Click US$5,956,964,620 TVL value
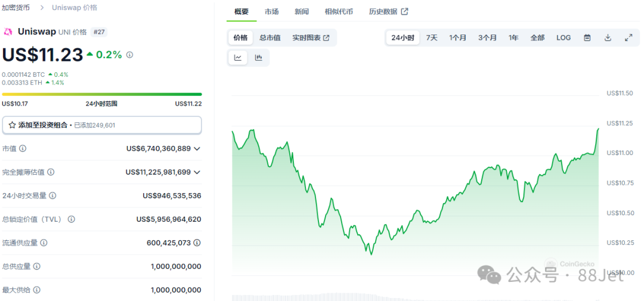This screenshot has height=301, width=644. (169, 219)
